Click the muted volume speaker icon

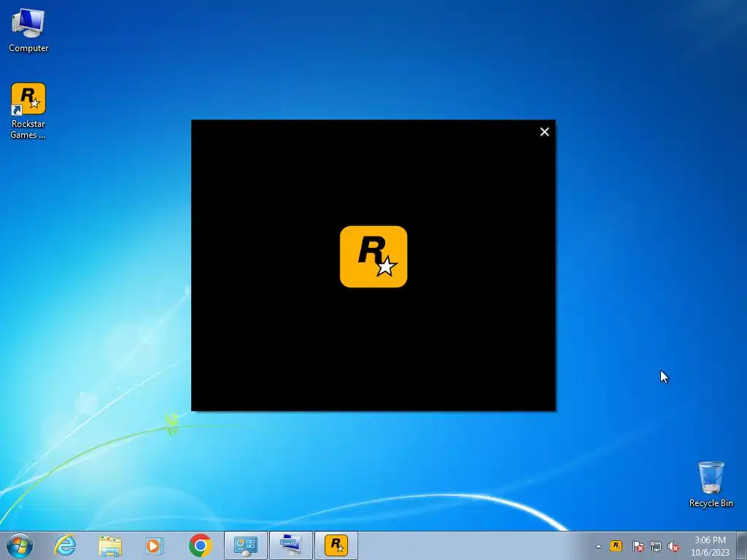pos(673,546)
